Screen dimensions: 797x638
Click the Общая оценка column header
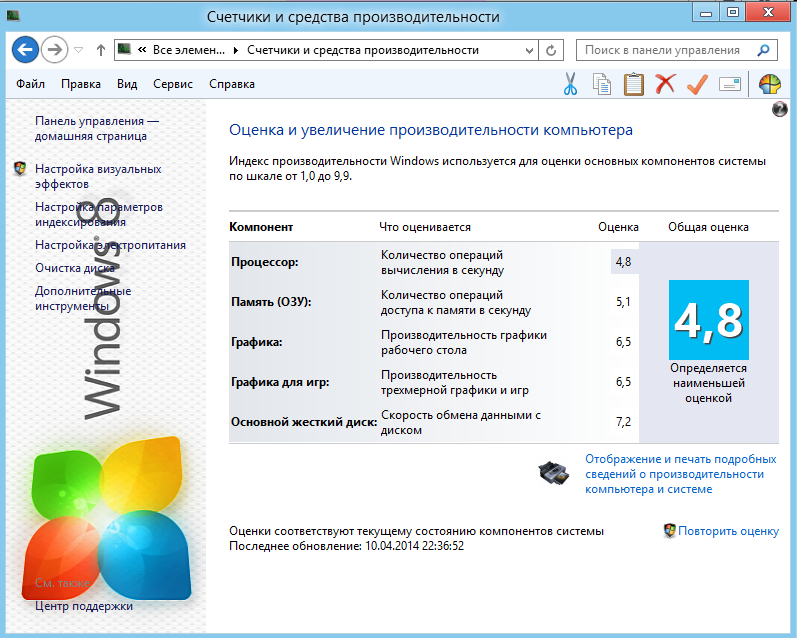708,227
